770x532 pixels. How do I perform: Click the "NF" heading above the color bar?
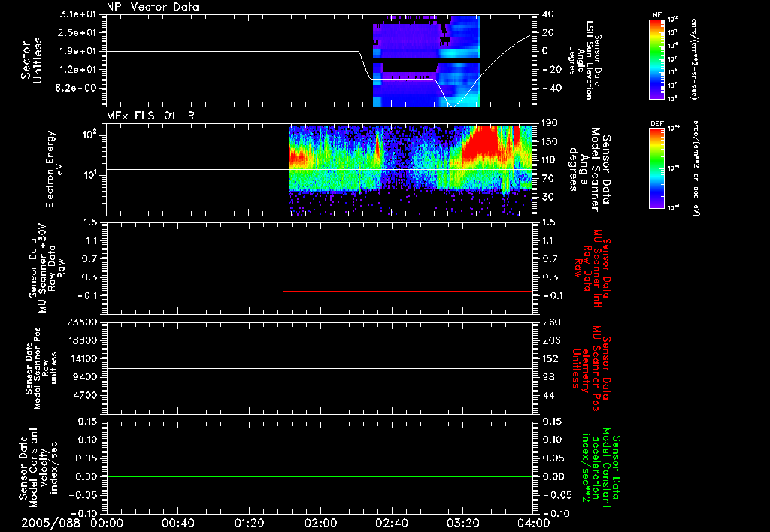657,15
